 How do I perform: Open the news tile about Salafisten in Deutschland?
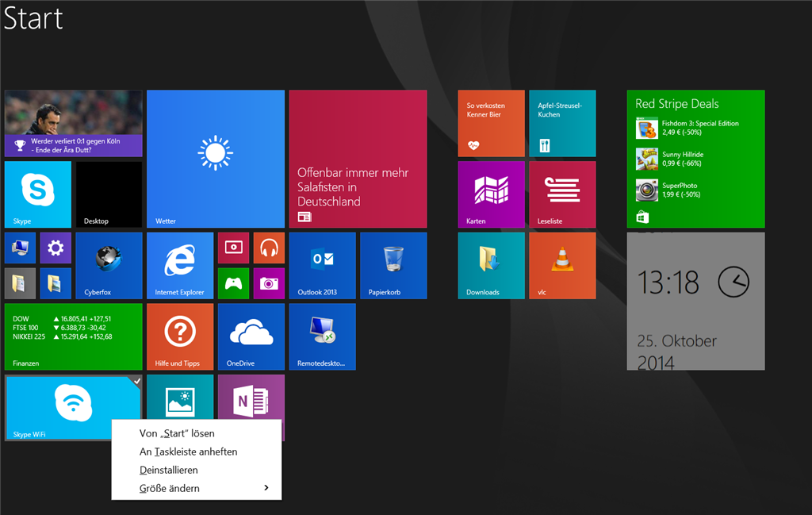[358, 159]
